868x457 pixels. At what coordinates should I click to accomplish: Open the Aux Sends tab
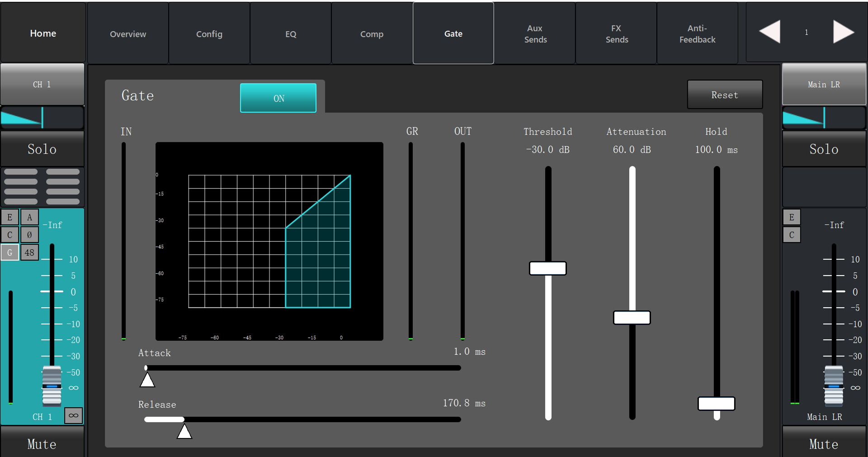(x=535, y=33)
